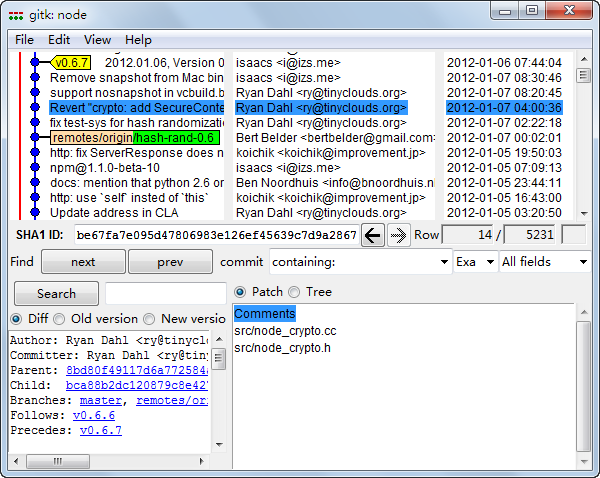Click the file list vertical scrollbar
This screenshot has height=478, width=600.
pyautogui.click(x=584, y=387)
